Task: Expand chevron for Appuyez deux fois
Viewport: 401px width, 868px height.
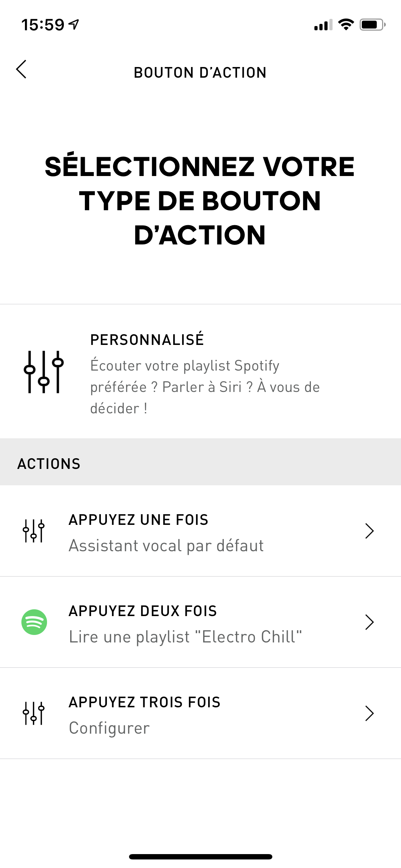Action: coord(370,622)
